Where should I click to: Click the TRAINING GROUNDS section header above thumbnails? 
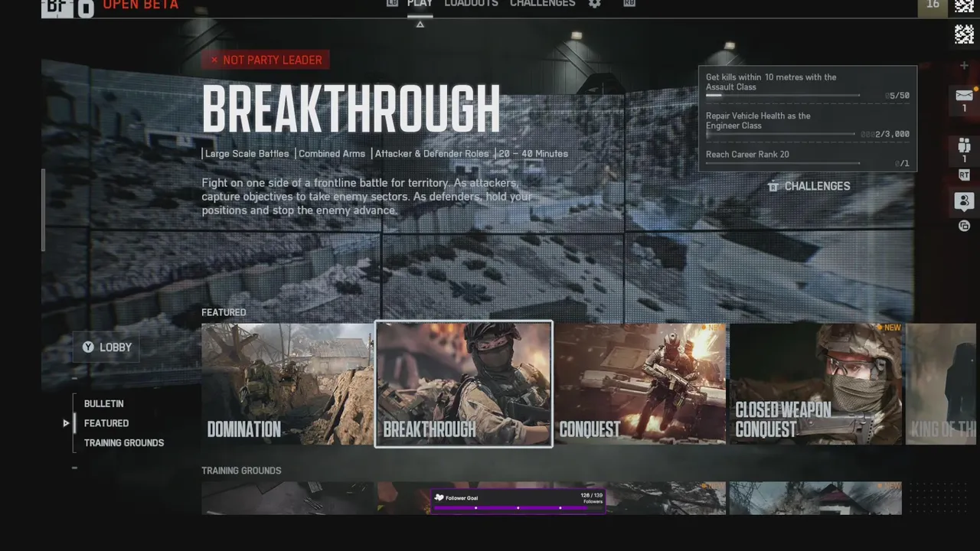tap(241, 471)
